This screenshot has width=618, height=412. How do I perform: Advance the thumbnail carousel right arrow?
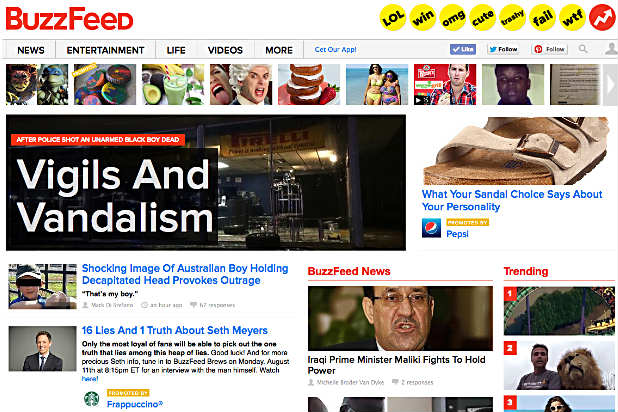[x=611, y=85]
